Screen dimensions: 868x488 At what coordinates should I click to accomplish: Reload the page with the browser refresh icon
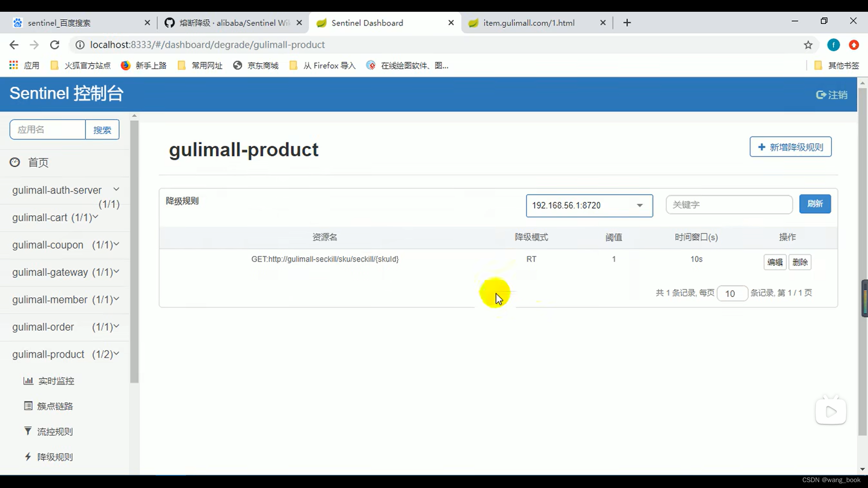[x=55, y=45]
